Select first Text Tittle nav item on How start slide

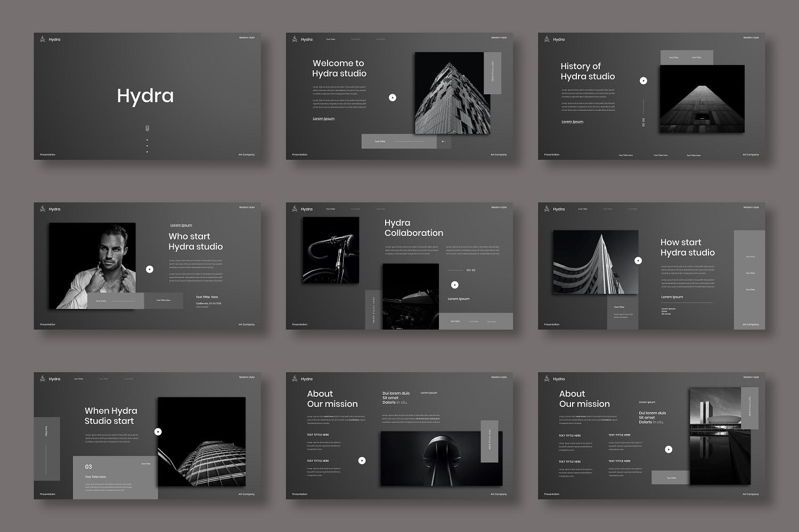(583, 209)
